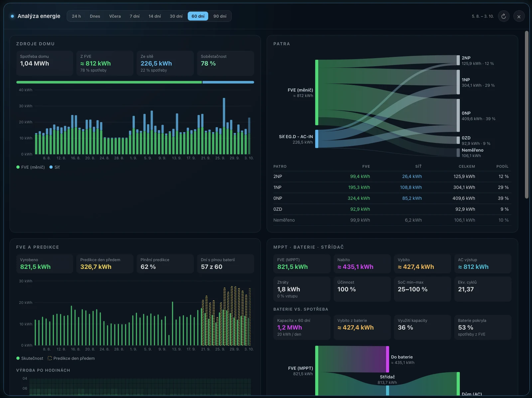Screen dimensions: 532x398
Task: Open the Plnění predikce 62 % card
Action: 165,264
